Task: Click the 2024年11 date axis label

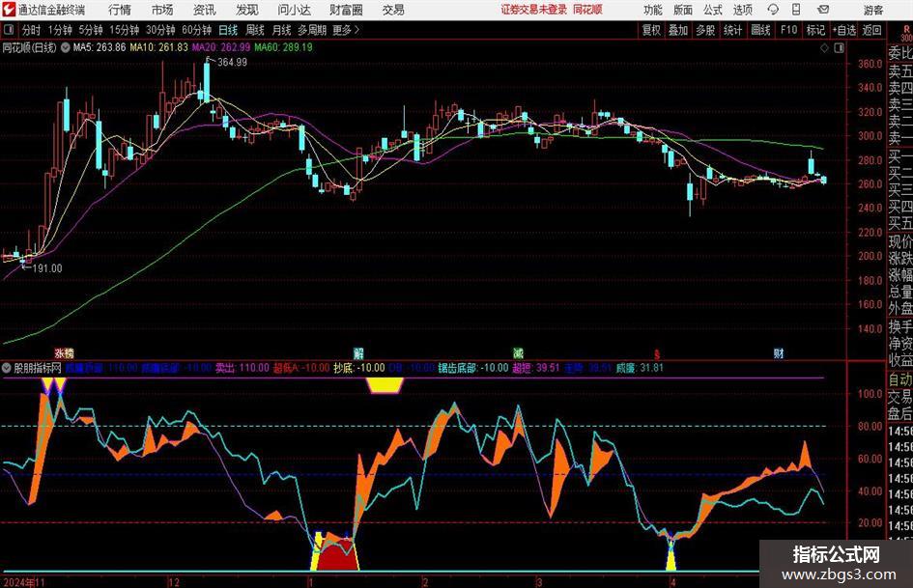Action: (x=24, y=582)
